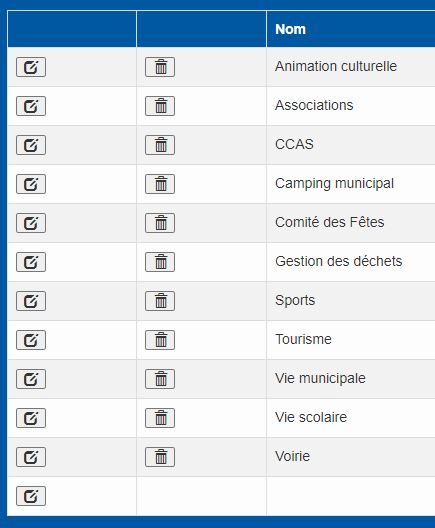435x528 pixels.
Task: Delete CCAS using the trash icon
Action: [x=160, y=145]
